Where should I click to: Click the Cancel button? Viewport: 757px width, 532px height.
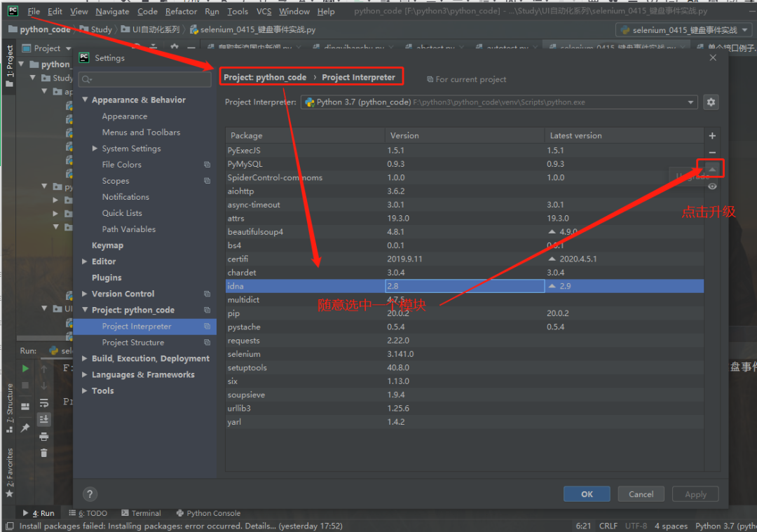(641, 494)
